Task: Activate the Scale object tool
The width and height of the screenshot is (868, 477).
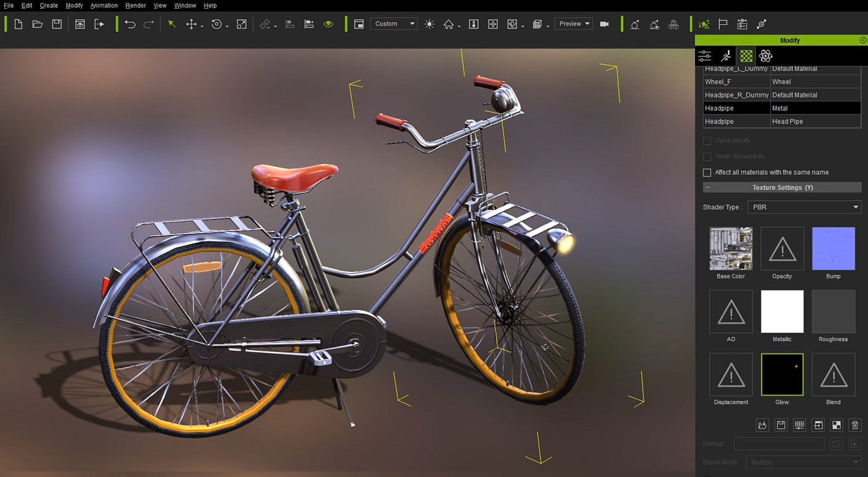Action: click(x=241, y=24)
